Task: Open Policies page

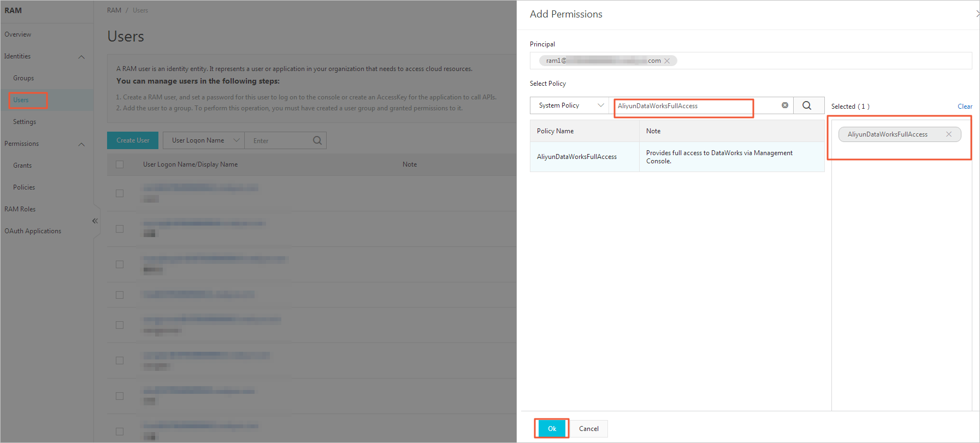Action: pos(24,187)
